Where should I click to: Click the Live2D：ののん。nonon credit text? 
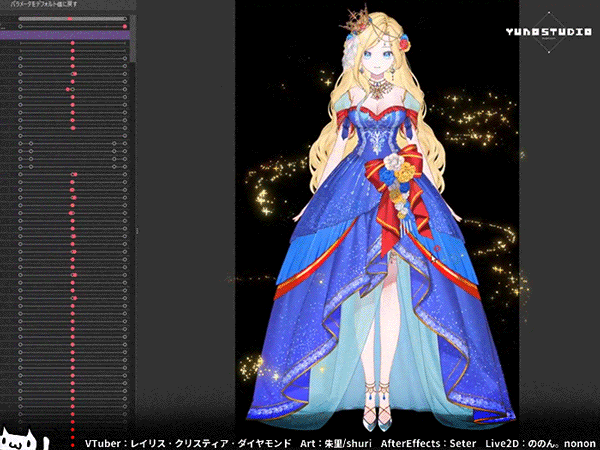(x=540, y=441)
